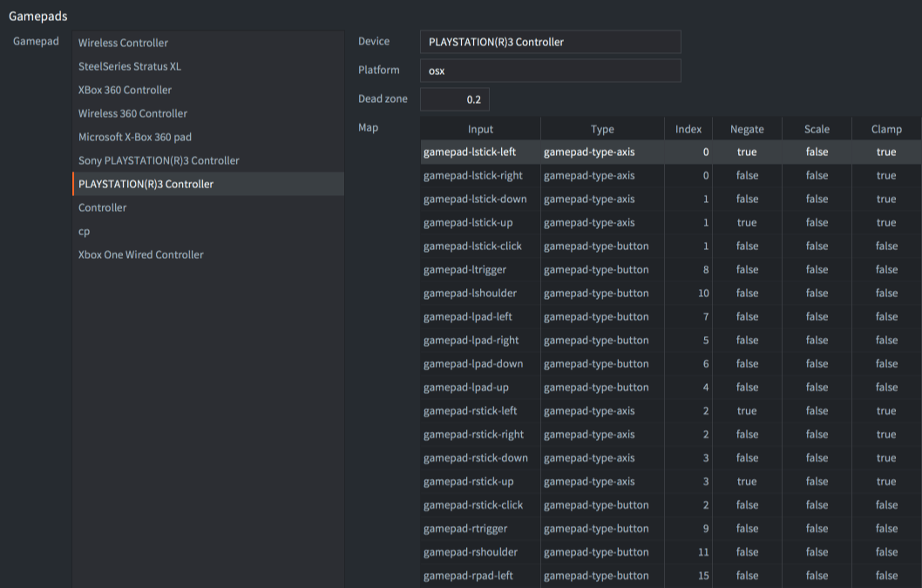Click the Gamepad sidebar label

tap(36, 41)
